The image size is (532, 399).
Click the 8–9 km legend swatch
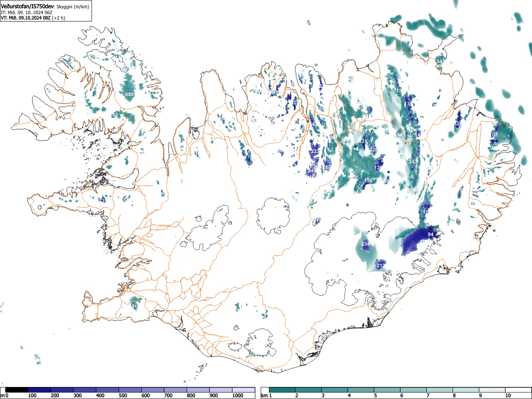(467, 390)
